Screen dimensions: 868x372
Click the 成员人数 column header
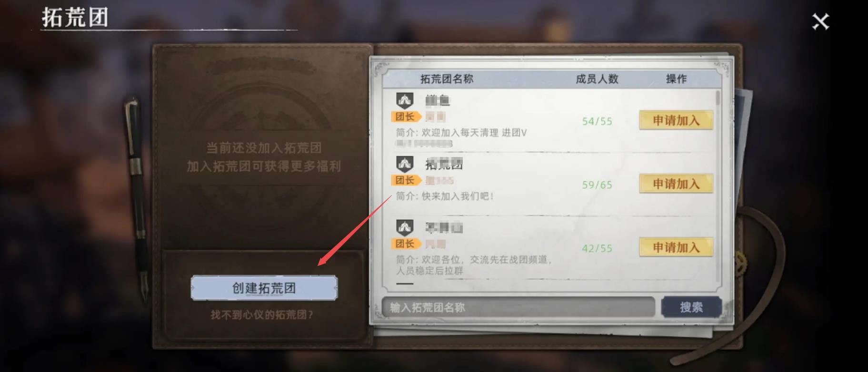(x=597, y=79)
